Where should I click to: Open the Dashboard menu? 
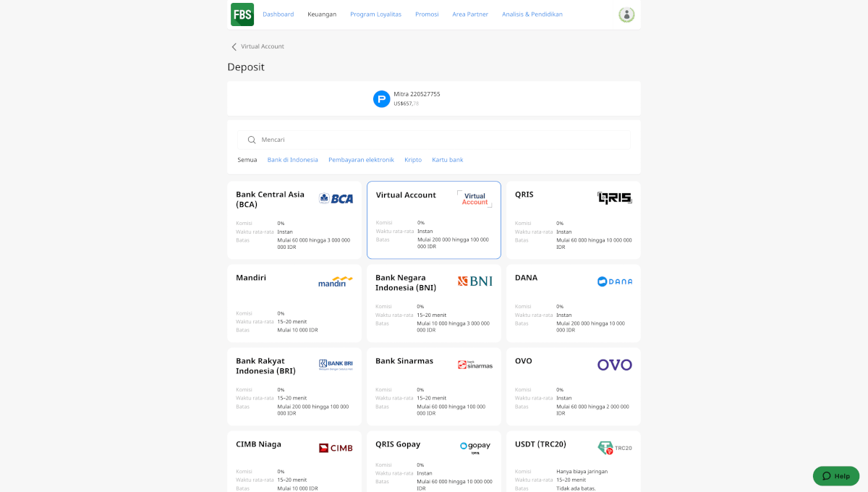pyautogui.click(x=278, y=14)
